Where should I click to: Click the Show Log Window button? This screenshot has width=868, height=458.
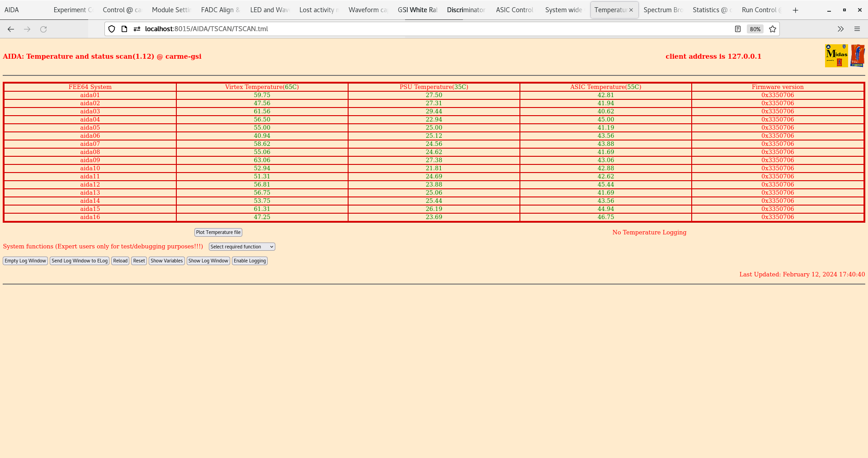pos(208,261)
